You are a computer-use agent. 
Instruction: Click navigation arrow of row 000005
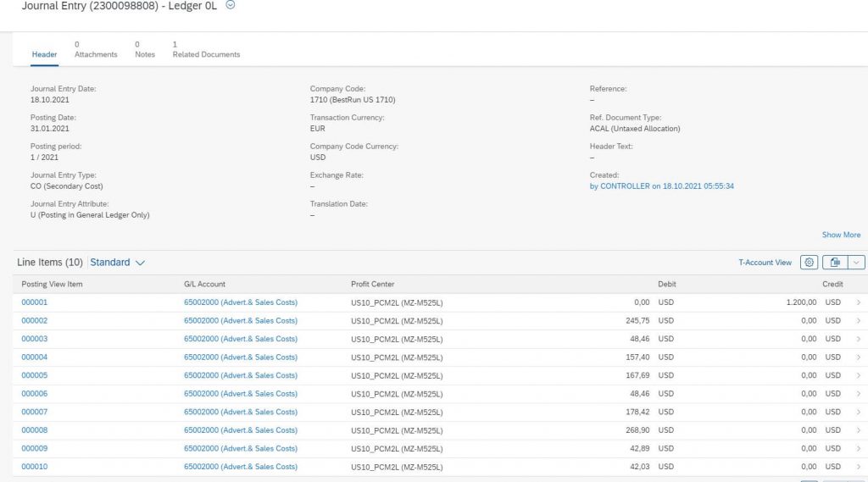point(859,375)
